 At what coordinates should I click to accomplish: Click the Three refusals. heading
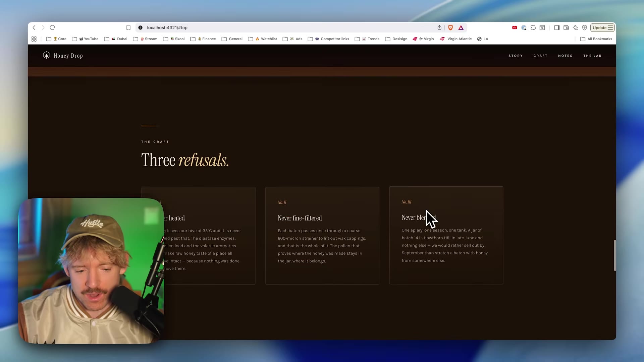click(185, 160)
